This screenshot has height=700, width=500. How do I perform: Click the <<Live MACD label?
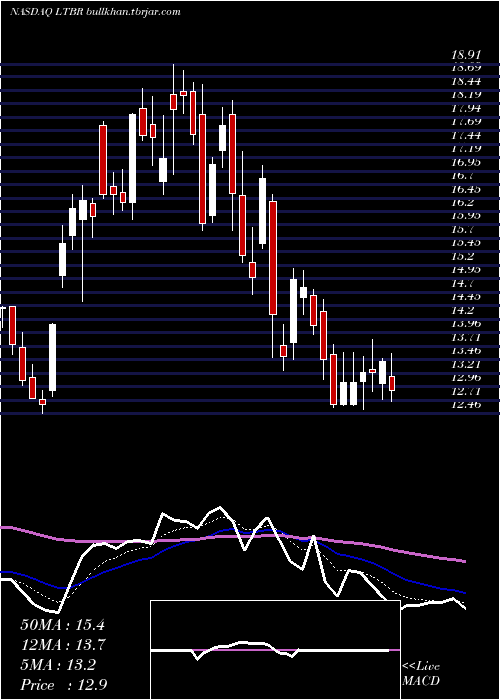(x=421, y=674)
